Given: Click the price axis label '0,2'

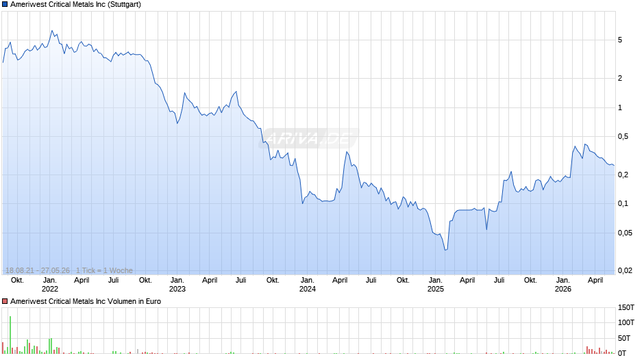Looking at the screenshot, I should (x=623, y=175).
